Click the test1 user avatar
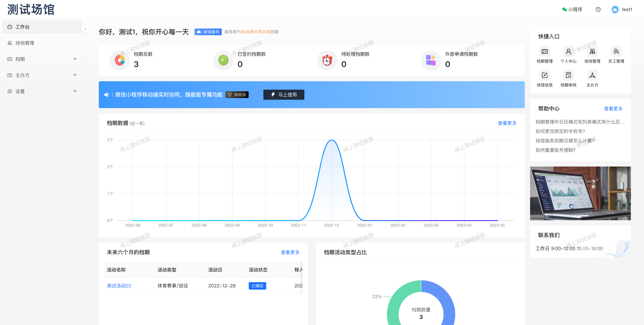 tap(615, 10)
